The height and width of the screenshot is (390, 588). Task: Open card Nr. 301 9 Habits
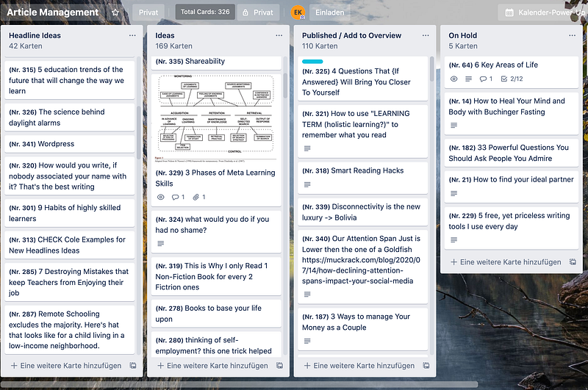click(x=69, y=213)
